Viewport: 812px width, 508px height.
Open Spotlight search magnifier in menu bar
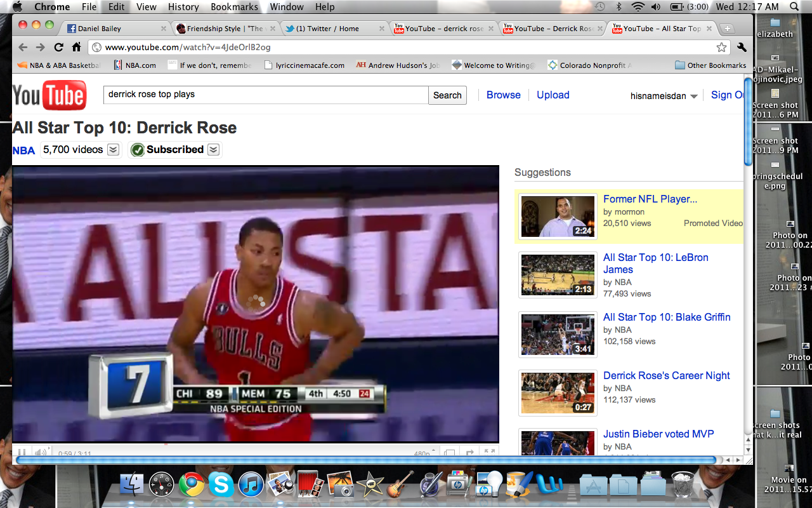(794, 7)
